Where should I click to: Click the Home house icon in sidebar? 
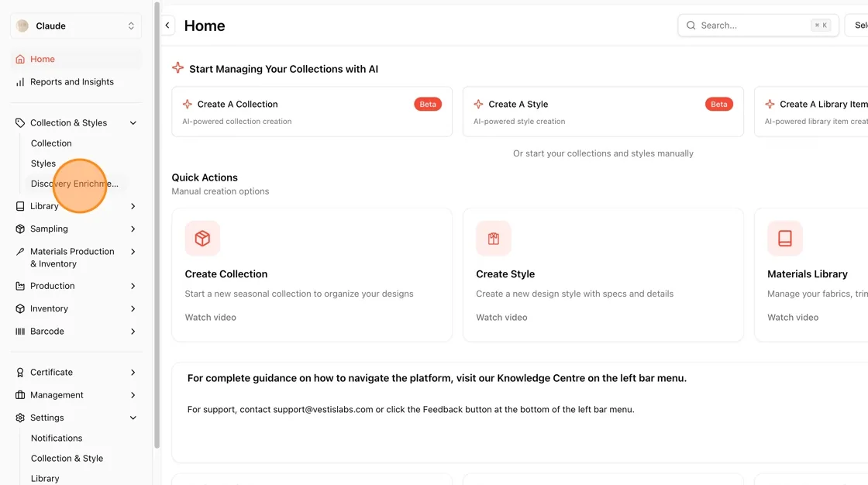tap(20, 59)
